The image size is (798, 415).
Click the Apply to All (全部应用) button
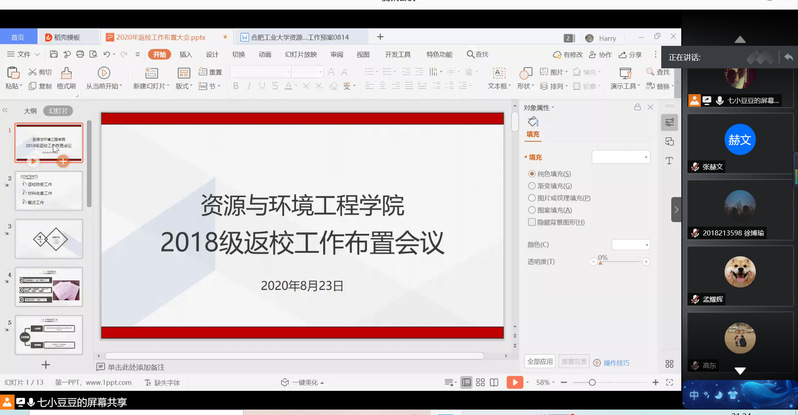coord(537,362)
